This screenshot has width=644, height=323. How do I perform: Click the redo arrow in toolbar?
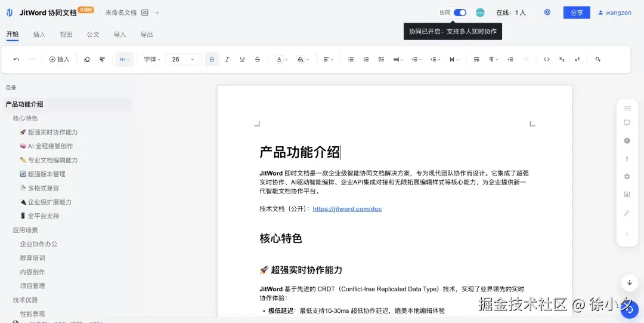click(32, 59)
